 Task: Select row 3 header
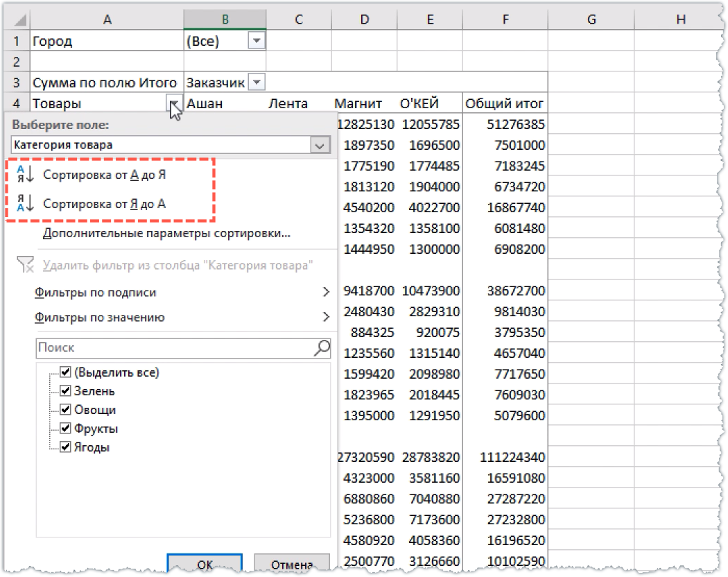(17, 83)
